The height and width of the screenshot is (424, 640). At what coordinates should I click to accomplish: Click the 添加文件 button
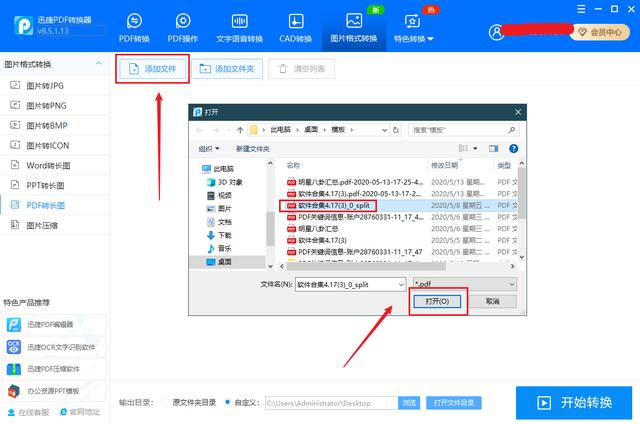click(x=152, y=69)
